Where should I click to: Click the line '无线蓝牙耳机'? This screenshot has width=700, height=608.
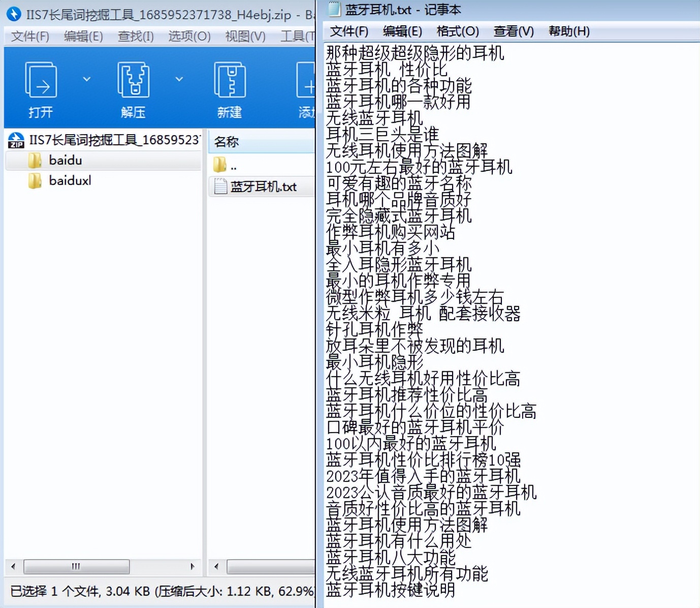coord(374,118)
